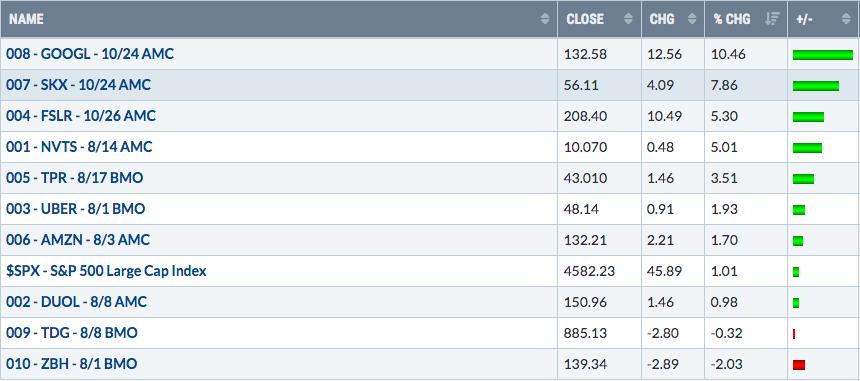Open 008 - GOOGL - 10/24 AMC link
860x381 pixels.
90,54
